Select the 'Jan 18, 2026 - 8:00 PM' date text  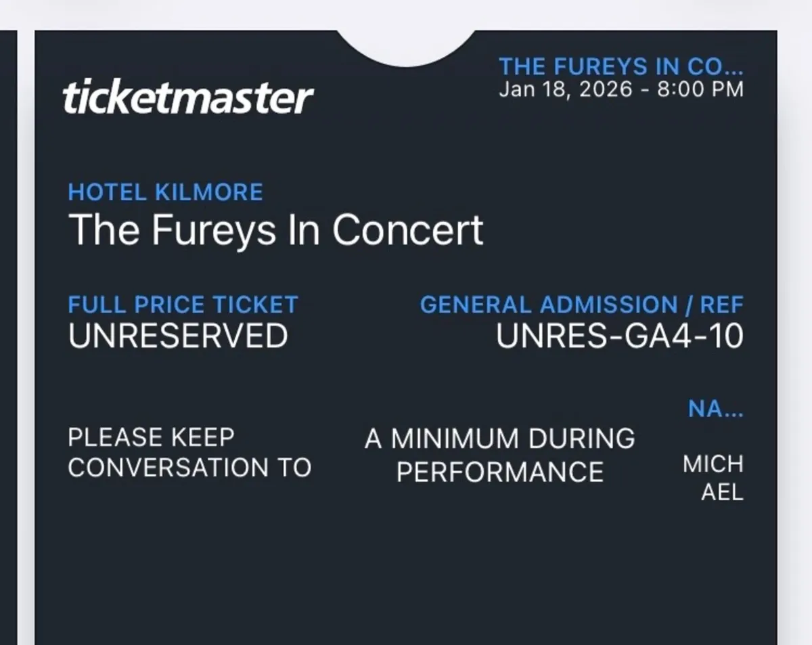click(621, 89)
